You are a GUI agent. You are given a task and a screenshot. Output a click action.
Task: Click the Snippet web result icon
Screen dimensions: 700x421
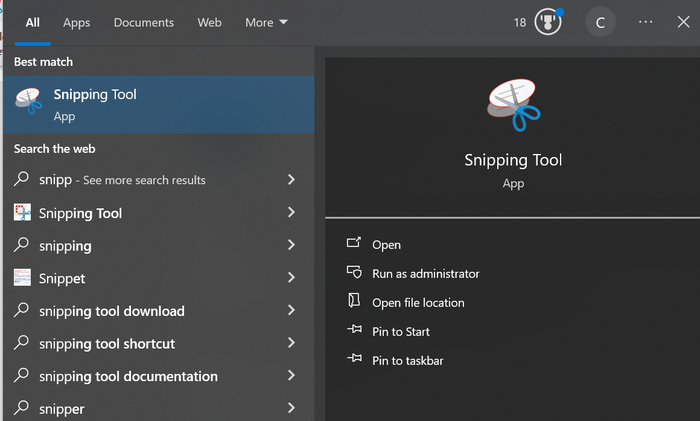tap(22, 278)
